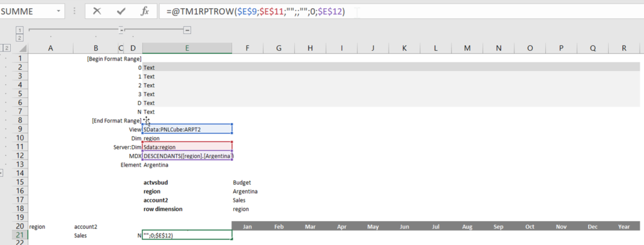
Task: Open the Insert Function fx dialog
Action: pyautogui.click(x=145, y=11)
